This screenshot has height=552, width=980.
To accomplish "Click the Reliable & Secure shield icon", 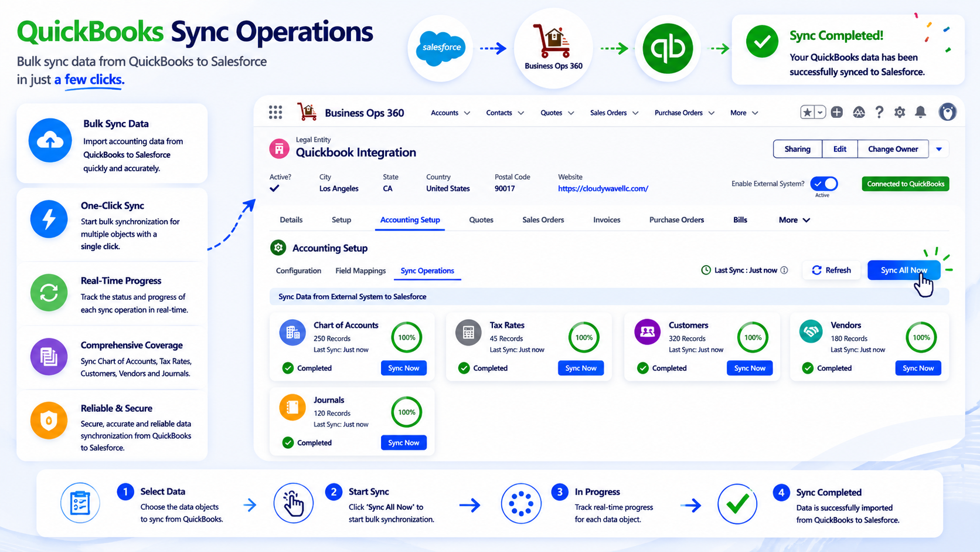I will [x=49, y=420].
